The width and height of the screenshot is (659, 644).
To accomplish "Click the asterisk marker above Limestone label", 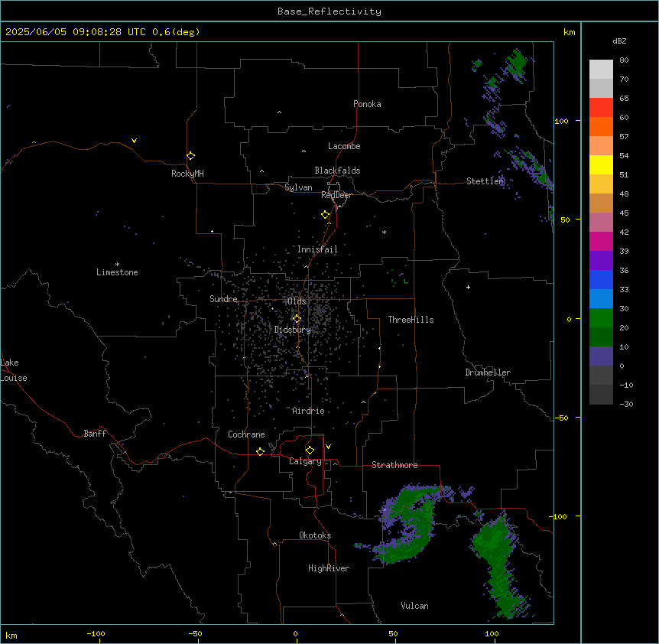I will tap(117, 264).
